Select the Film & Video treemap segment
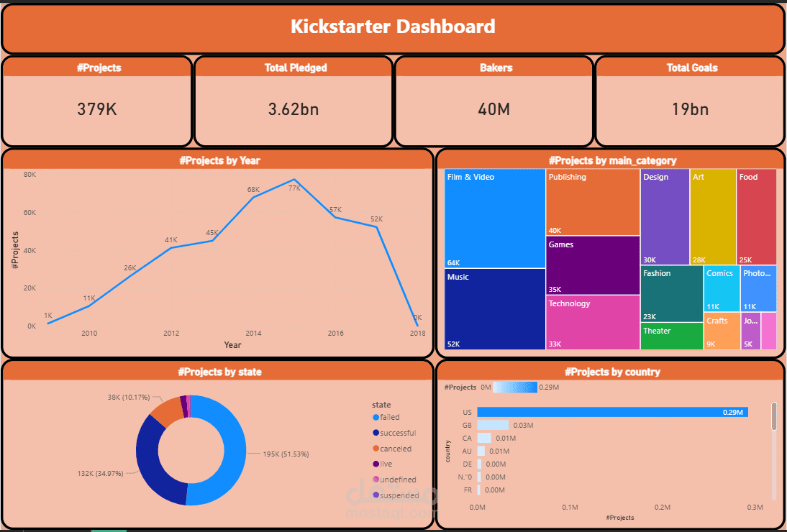The image size is (787, 532). [x=494, y=216]
